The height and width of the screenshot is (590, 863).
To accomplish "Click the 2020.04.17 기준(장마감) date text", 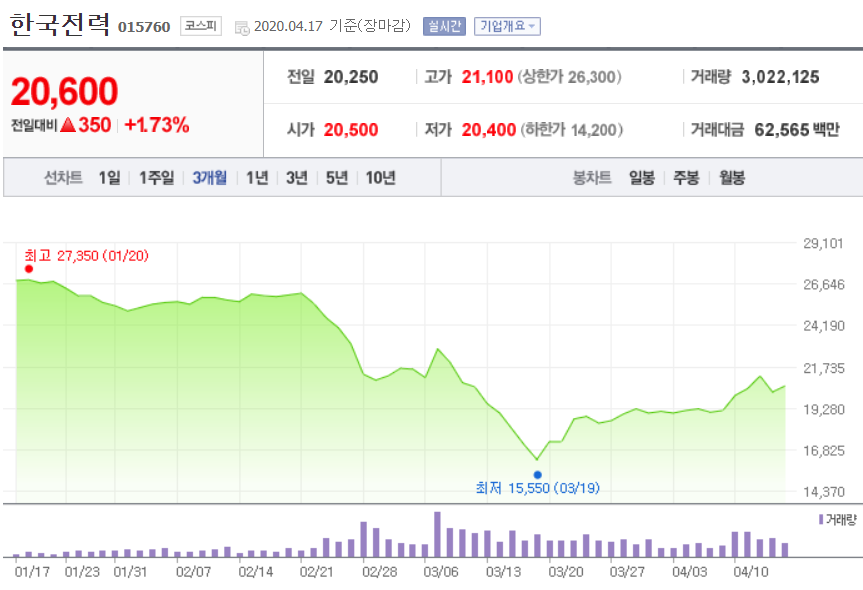I will [x=332, y=26].
